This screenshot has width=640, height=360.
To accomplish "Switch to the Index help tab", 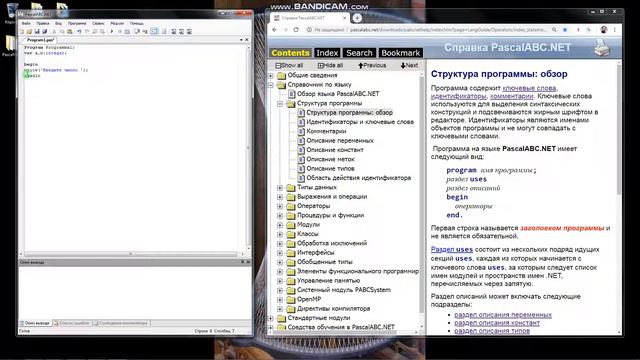I will tap(327, 53).
